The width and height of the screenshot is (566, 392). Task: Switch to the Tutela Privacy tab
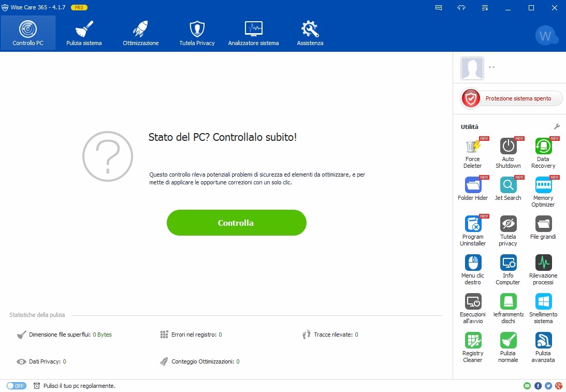[197, 33]
